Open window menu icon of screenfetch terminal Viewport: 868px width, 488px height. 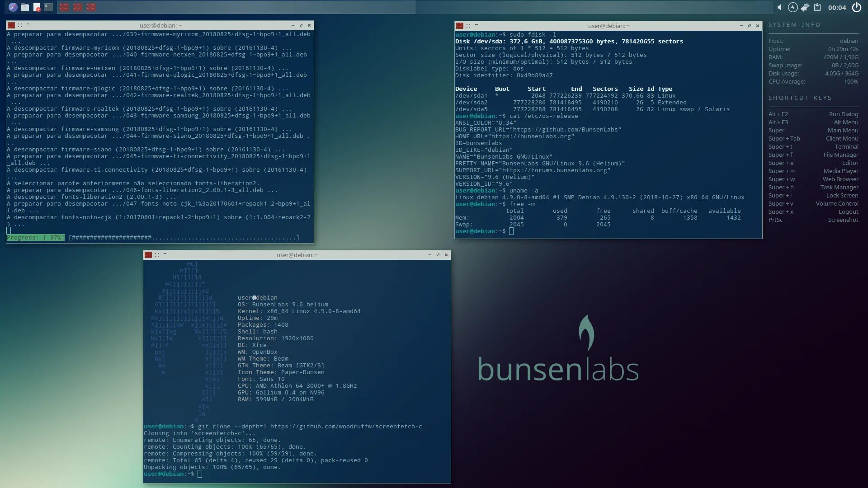click(148, 255)
